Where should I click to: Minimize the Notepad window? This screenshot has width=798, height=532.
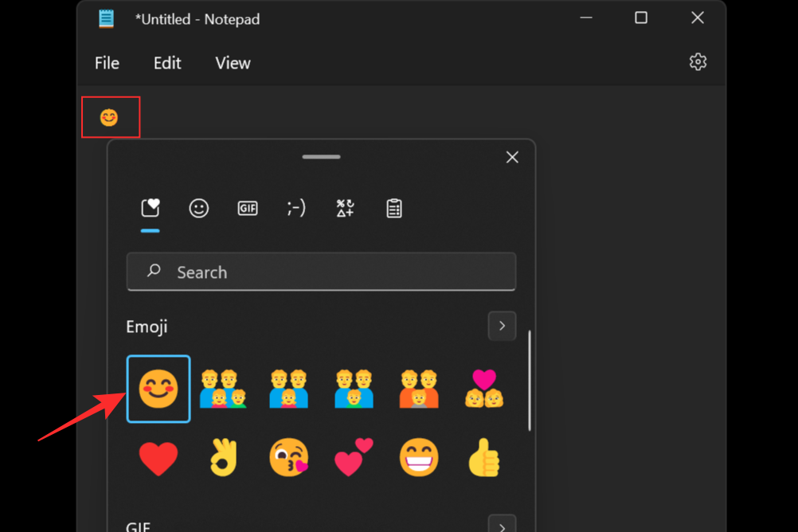click(586, 18)
